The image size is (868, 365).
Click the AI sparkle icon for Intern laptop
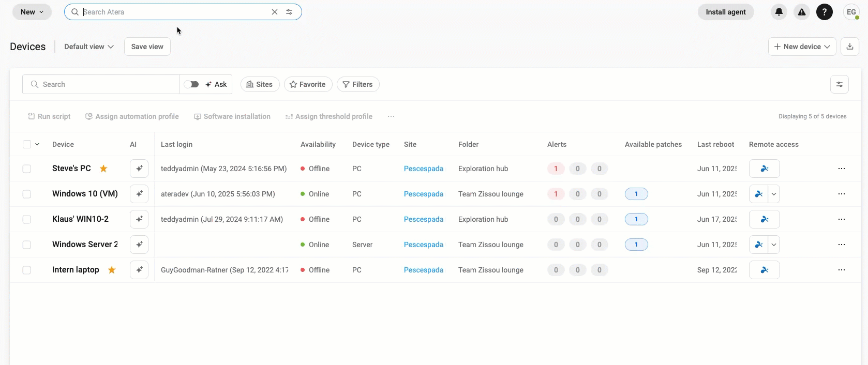[139, 270]
